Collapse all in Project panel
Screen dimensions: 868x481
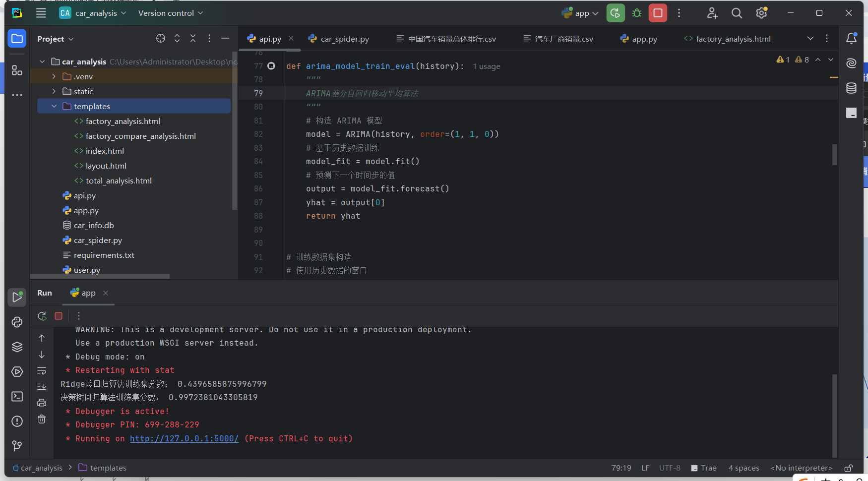(x=193, y=39)
